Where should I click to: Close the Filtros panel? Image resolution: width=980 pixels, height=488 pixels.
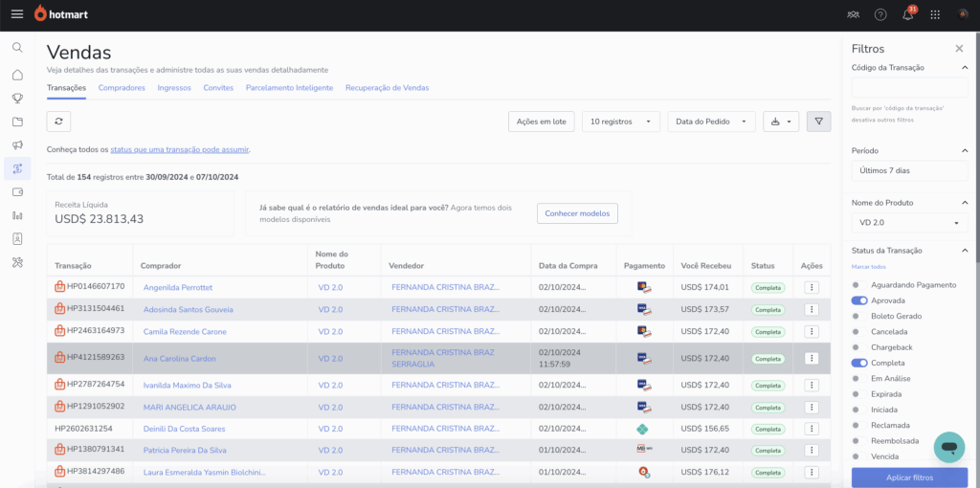coord(959,49)
